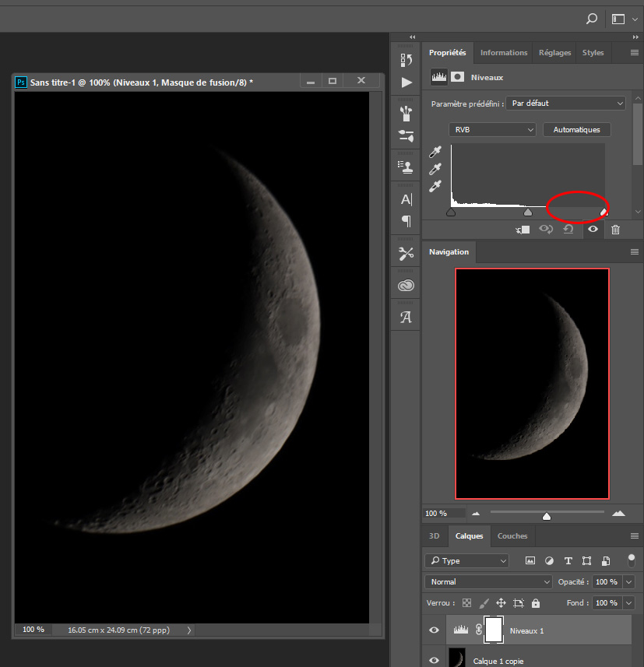Viewport: 644px width, 667px height.
Task: Click the midtone gray input level slider
Action: point(528,212)
